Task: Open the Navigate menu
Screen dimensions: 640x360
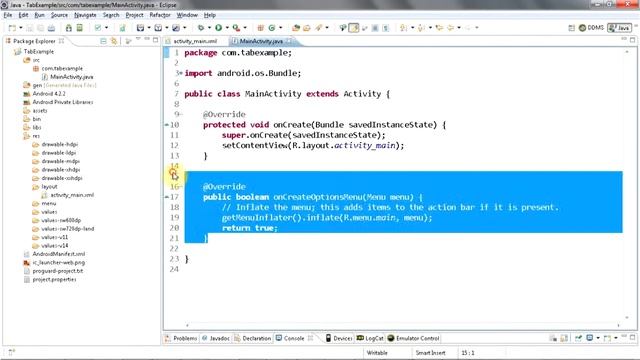Action: (85, 15)
